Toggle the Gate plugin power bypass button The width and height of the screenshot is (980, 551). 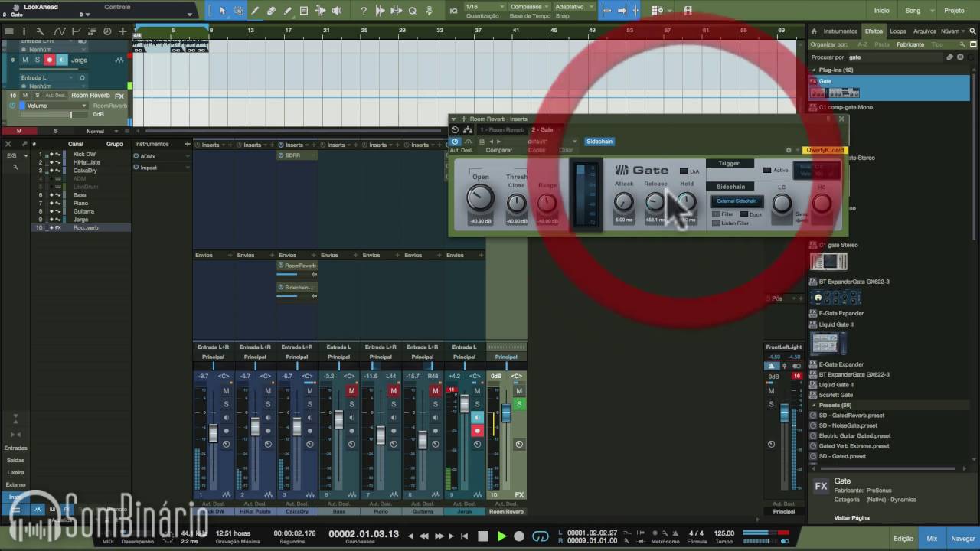click(455, 142)
